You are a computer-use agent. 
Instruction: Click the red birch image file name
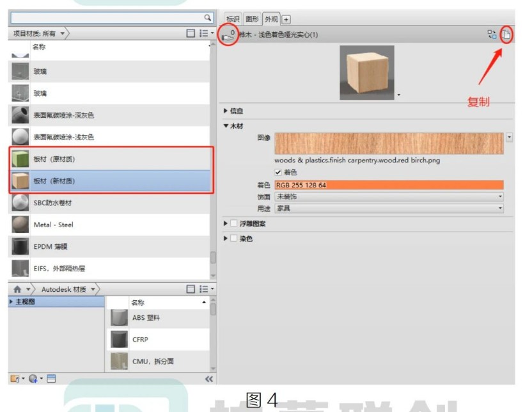click(x=357, y=160)
